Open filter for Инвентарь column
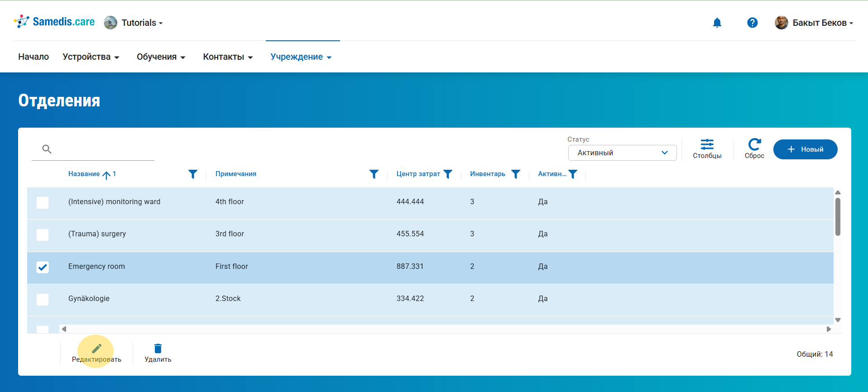 click(515, 174)
